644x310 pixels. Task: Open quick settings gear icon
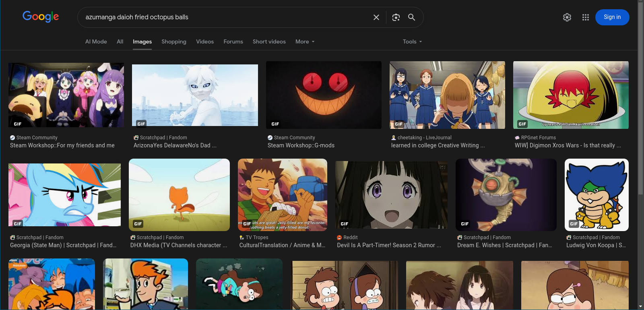(567, 17)
